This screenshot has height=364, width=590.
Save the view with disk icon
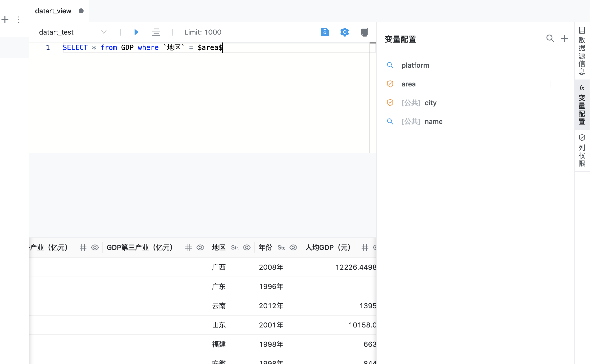pyautogui.click(x=325, y=32)
